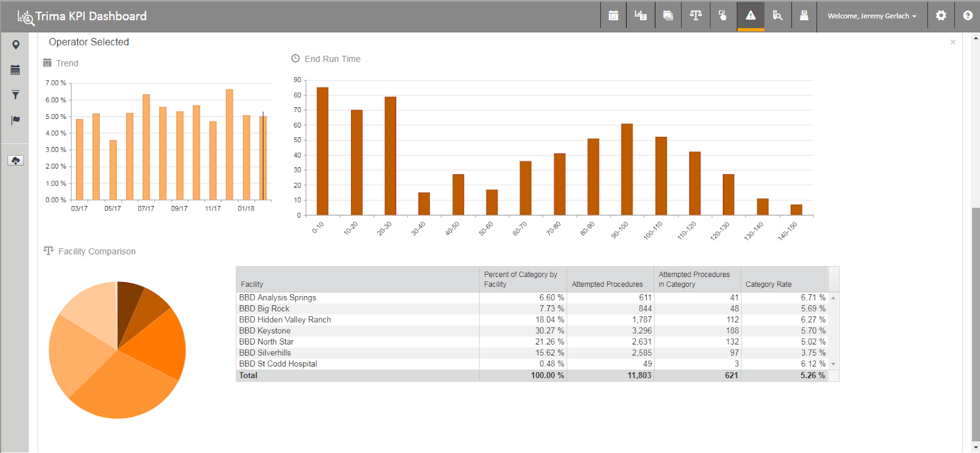The height and width of the screenshot is (453, 980).
Task: Click the 05/17 bar in Trend chart
Action: [x=113, y=170]
